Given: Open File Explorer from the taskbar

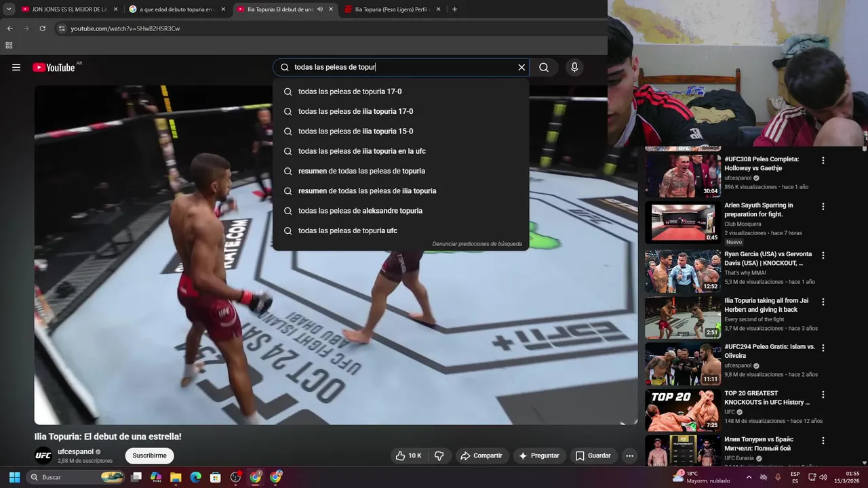Looking at the screenshot, I should tap(176, 477).
